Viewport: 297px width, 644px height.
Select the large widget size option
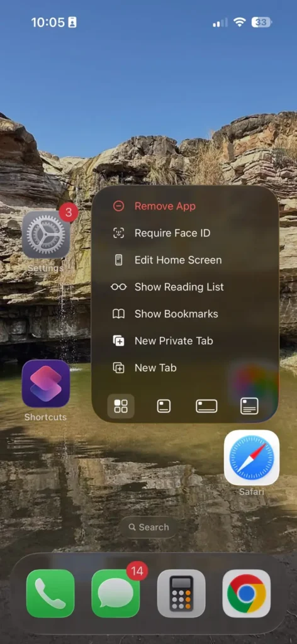(249, 406)
